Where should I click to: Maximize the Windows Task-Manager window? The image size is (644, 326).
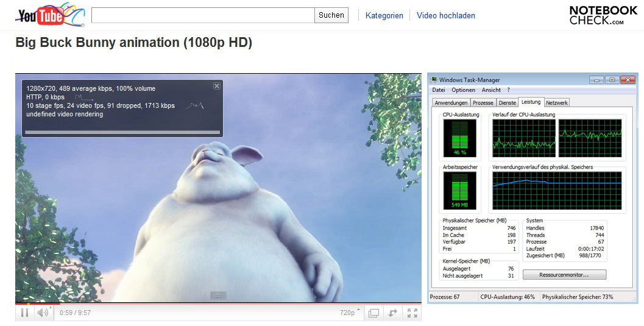coord(612,80)
